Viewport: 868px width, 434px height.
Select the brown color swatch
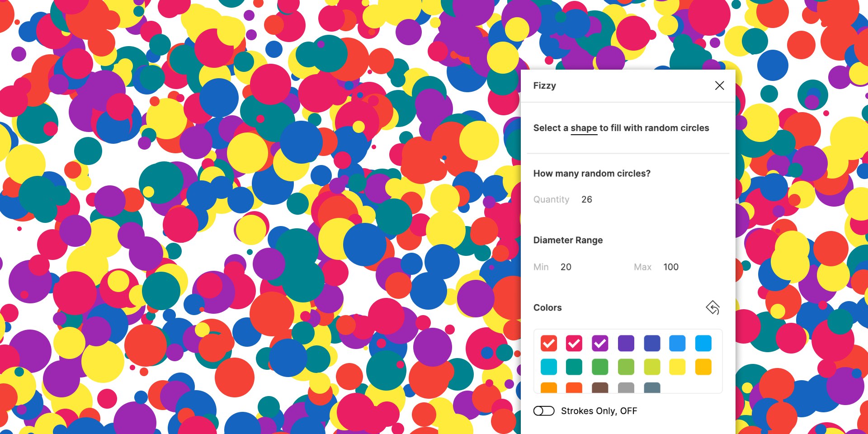click(x=600, y=387)
